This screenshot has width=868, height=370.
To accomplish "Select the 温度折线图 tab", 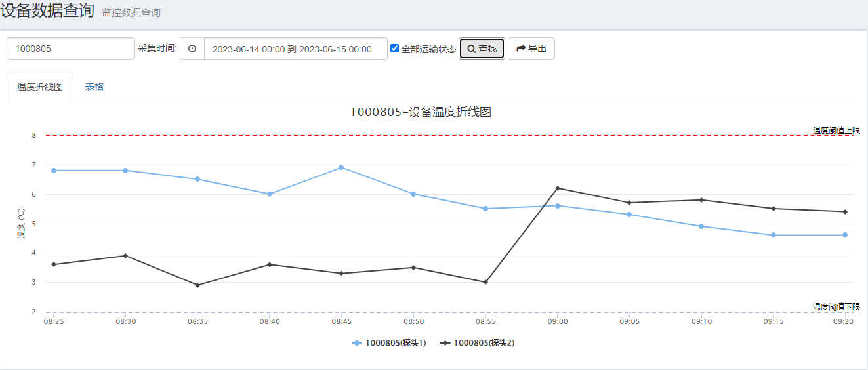I will (40, 87).
